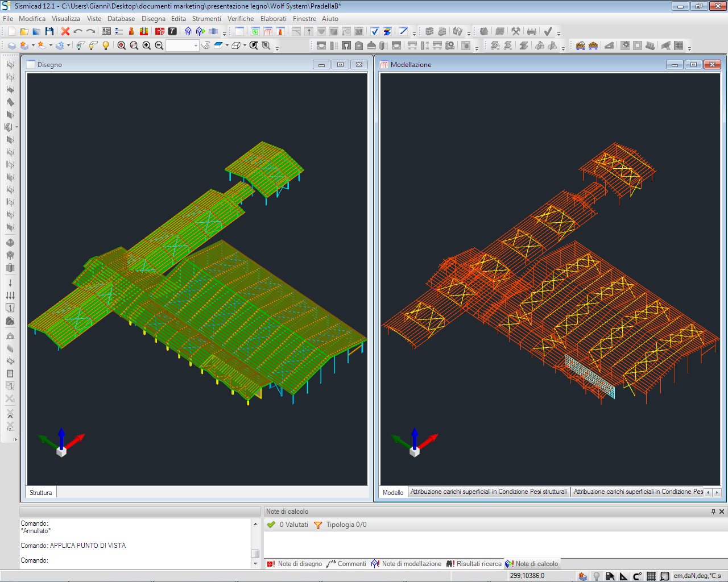Maximize the Disegno window
This screenshot has width=728, height=582.
[340, 65]
